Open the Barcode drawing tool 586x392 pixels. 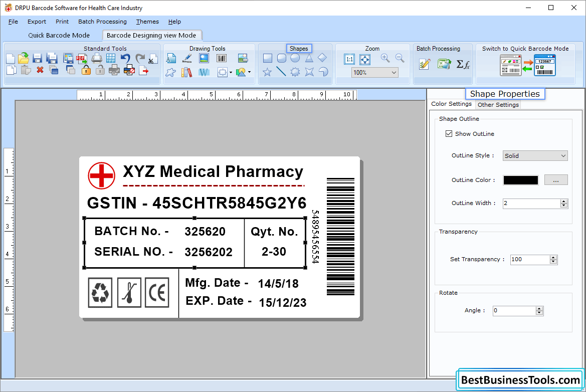coord(222,58)
